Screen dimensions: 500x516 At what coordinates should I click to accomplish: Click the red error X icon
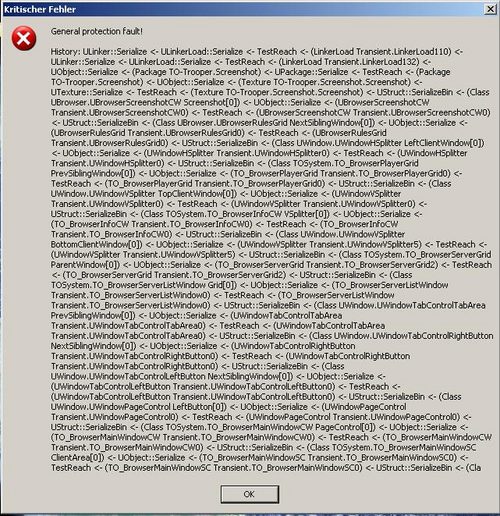pos(24,39)
